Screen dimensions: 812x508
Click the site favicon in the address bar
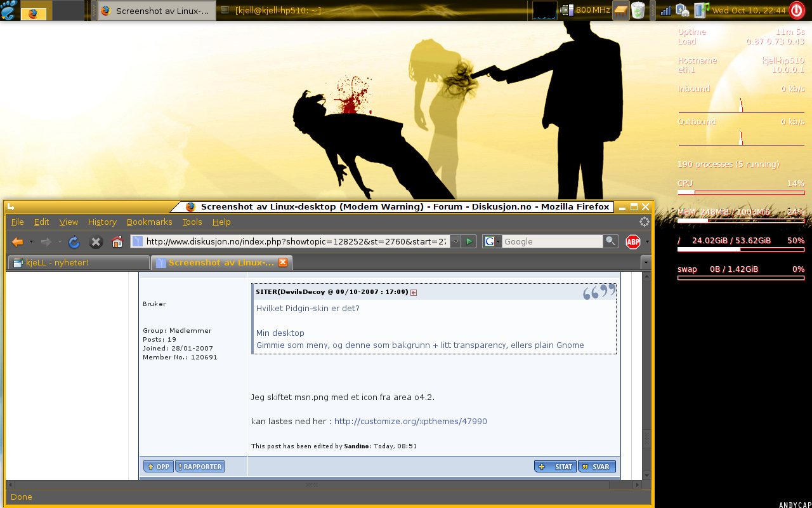(x=138, y=241)
